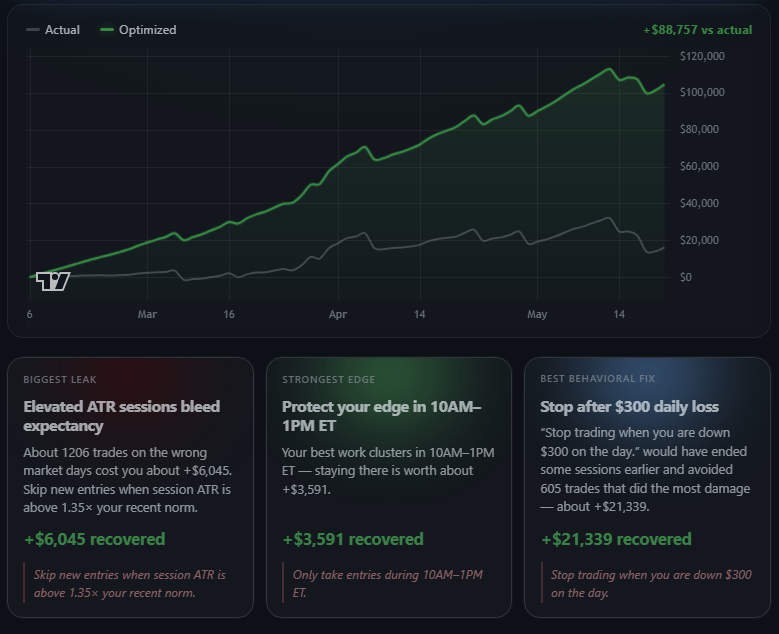The height and width of the screenshot is (634, 779).
Task: Click the $20,000 axis label
Action: pyautogui.click(x=699, y=240)
